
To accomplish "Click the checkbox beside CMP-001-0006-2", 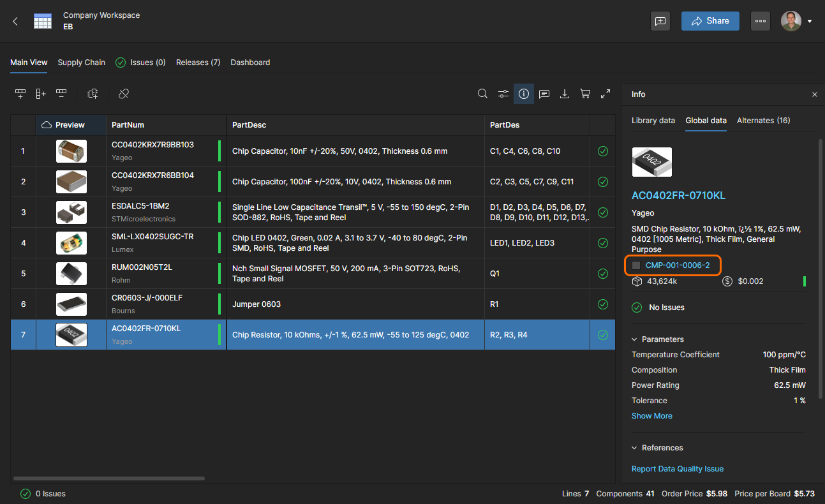I will 636,265.
